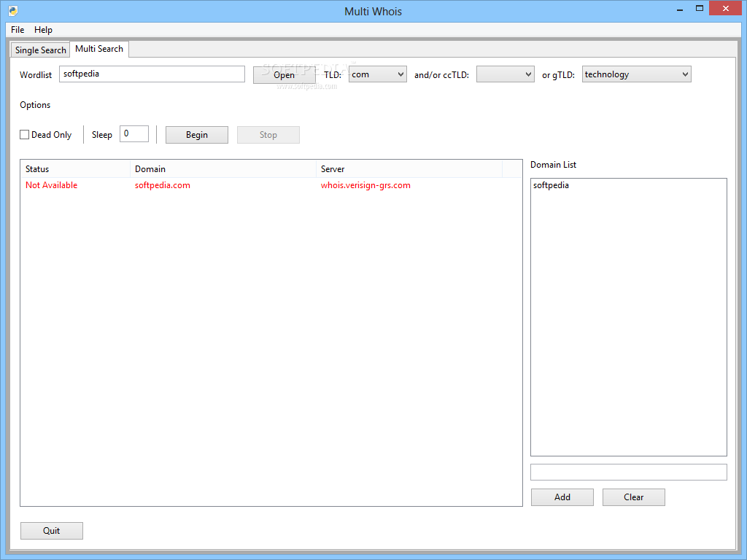Open the File menu
The image size is (747, 560).
point(18,29)
